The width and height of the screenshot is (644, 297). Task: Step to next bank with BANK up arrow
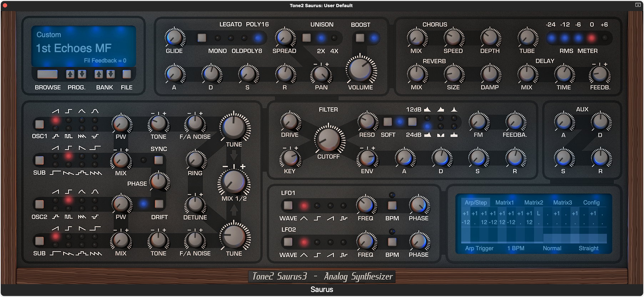(x=99, y=74)
